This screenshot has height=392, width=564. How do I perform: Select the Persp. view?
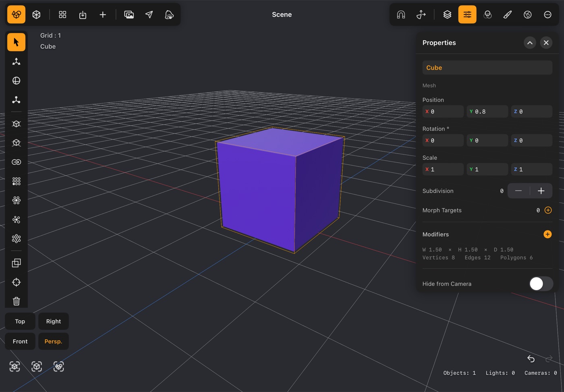point(54,341)
